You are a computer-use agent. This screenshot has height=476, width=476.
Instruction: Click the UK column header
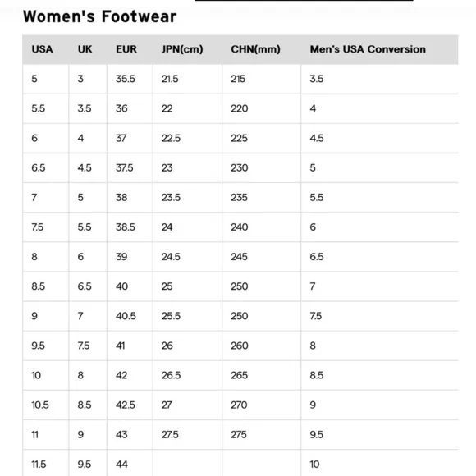85,49
